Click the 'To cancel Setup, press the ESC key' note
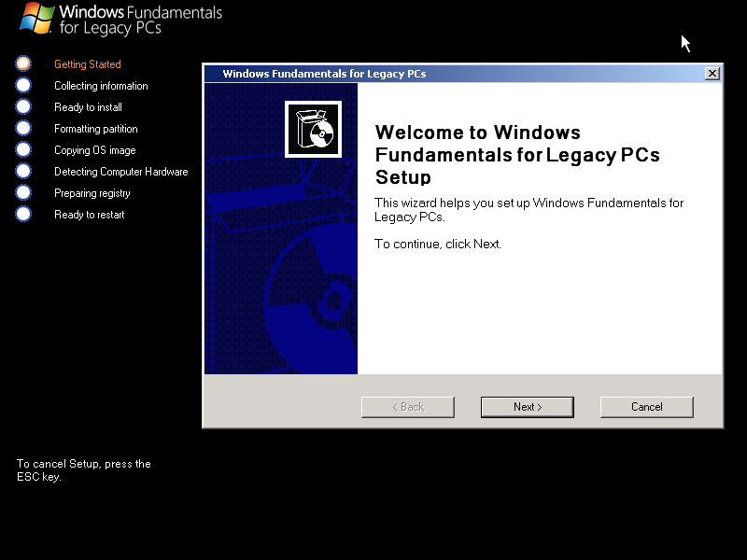Screen dimensions: 747x560 [84, 470]
